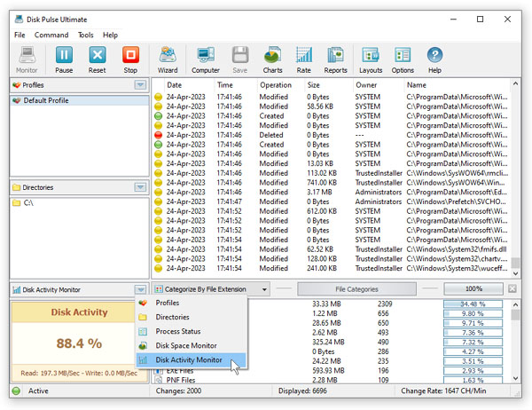The height and width of the screenshot is (410, 532).
Task: Sort by the Operation column header
Action: pyautogui.click(x=280, y=85)
